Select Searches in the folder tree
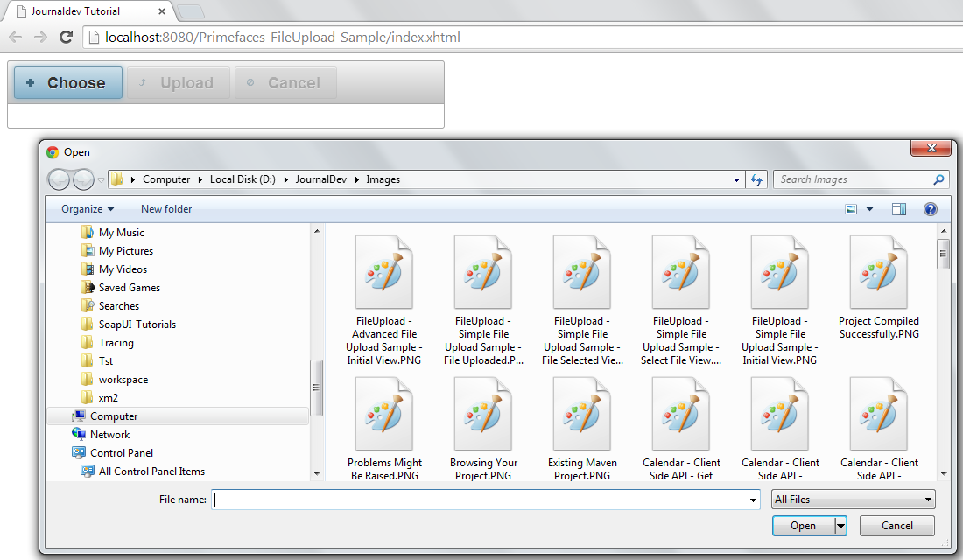Screen dimensions: 963x560 click(x=118, y=306)
